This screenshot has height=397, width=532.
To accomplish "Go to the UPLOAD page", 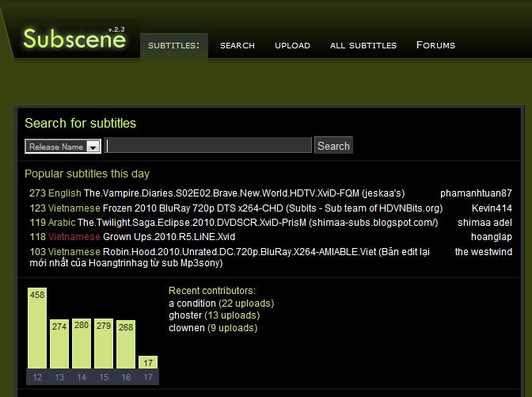I will (x=292, y=45).
